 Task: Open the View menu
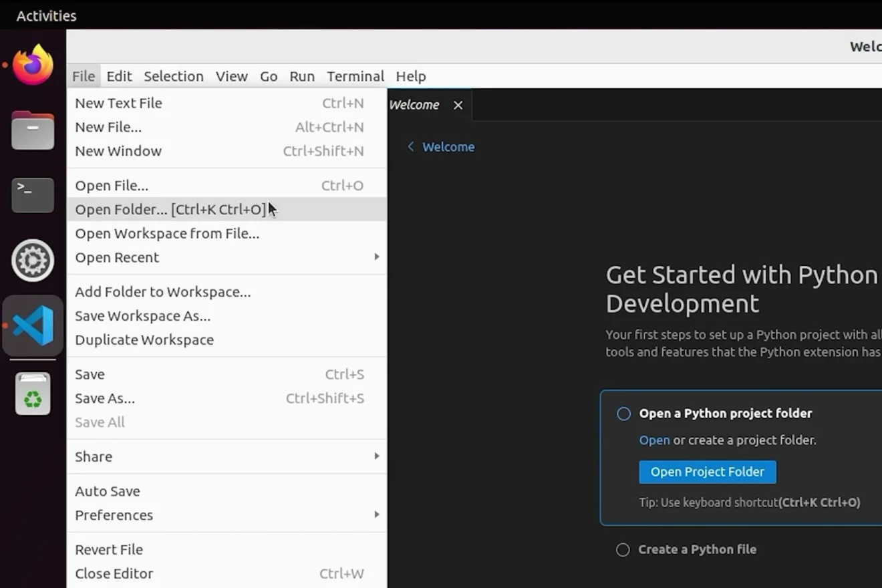point(231,76)
